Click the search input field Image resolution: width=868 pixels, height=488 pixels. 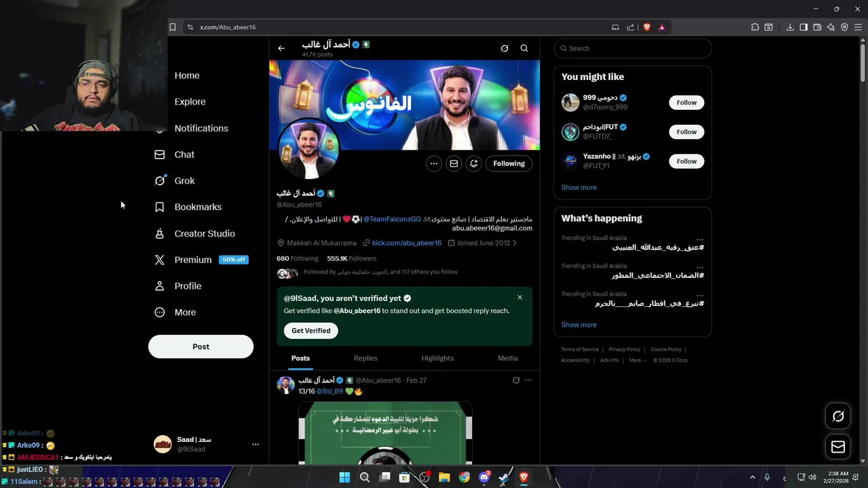pos(633,48)
